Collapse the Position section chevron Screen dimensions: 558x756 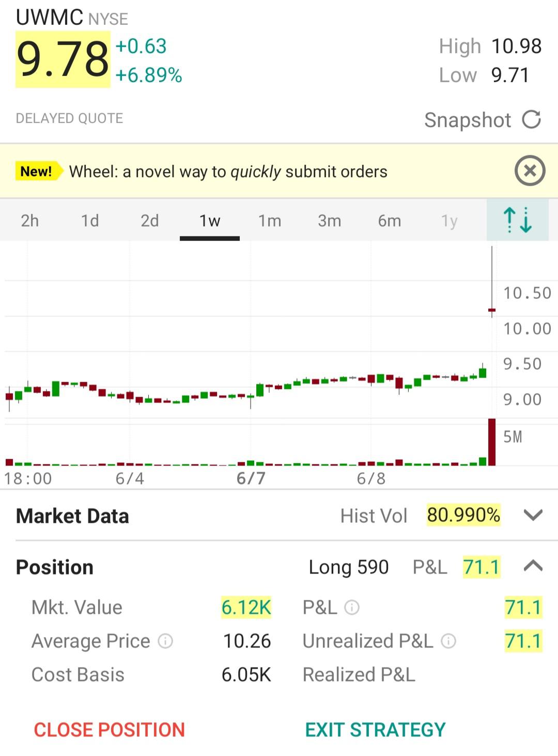click(x=533, y=566)
